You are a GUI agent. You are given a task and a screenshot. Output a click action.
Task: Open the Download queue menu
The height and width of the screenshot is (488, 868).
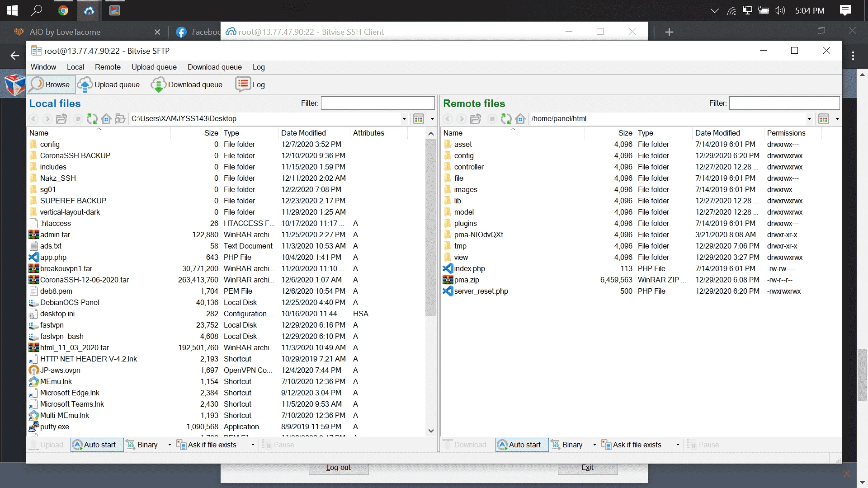(215, 67)
